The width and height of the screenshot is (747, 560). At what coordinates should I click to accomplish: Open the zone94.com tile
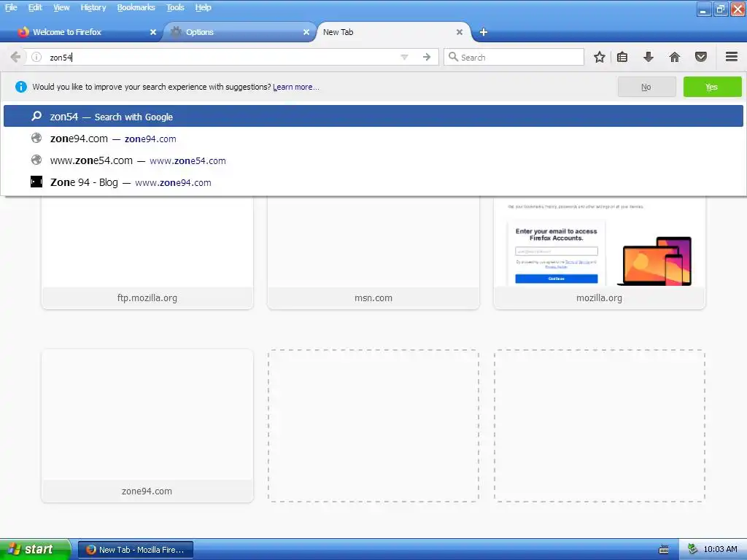[147, 426]
